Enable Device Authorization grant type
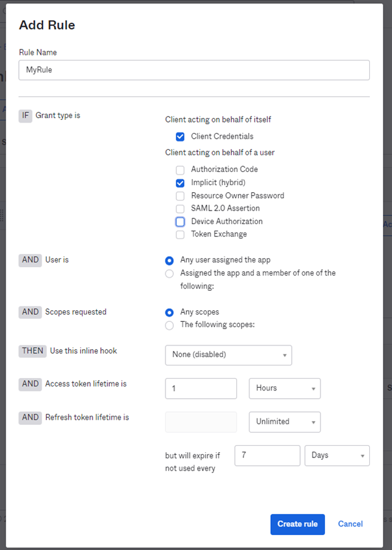The height and width of the screenshot is (550, 392). coord(180,222)
